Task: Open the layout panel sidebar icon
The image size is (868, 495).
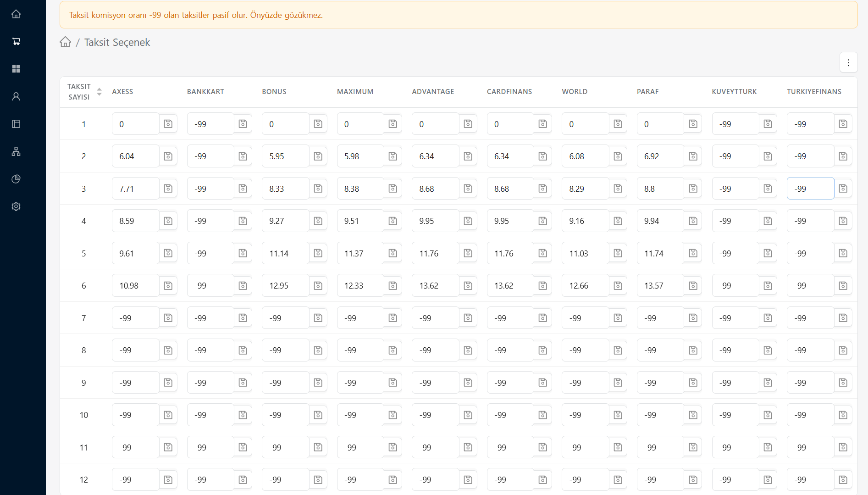Action: (x=16, y=124)
